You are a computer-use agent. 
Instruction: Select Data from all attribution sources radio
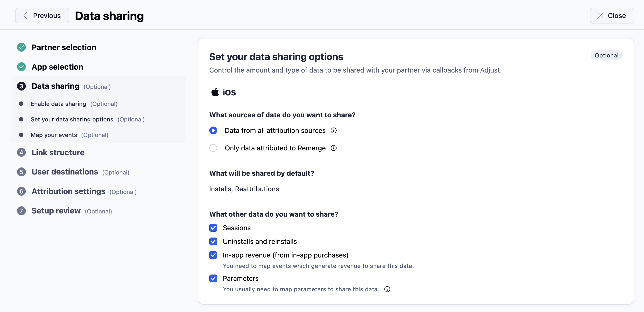click(x=213, y=130)
